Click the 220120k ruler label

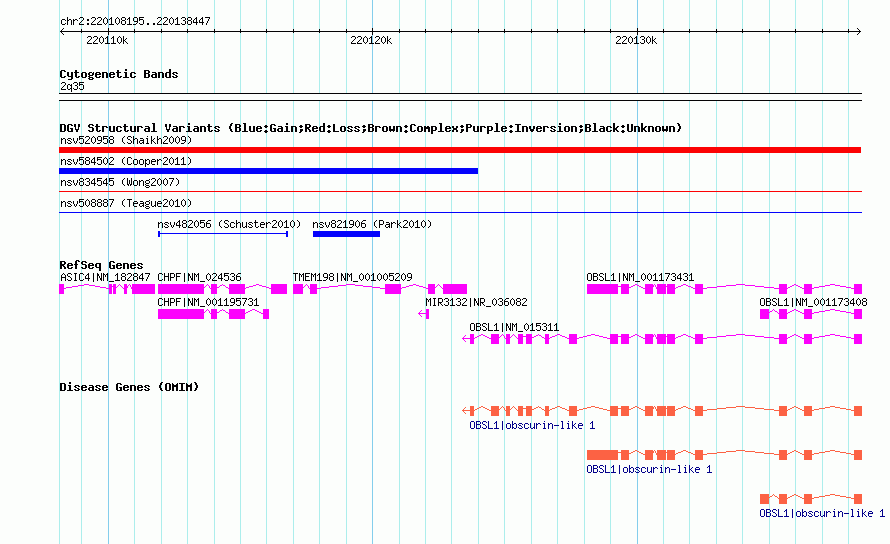(371, 40)
